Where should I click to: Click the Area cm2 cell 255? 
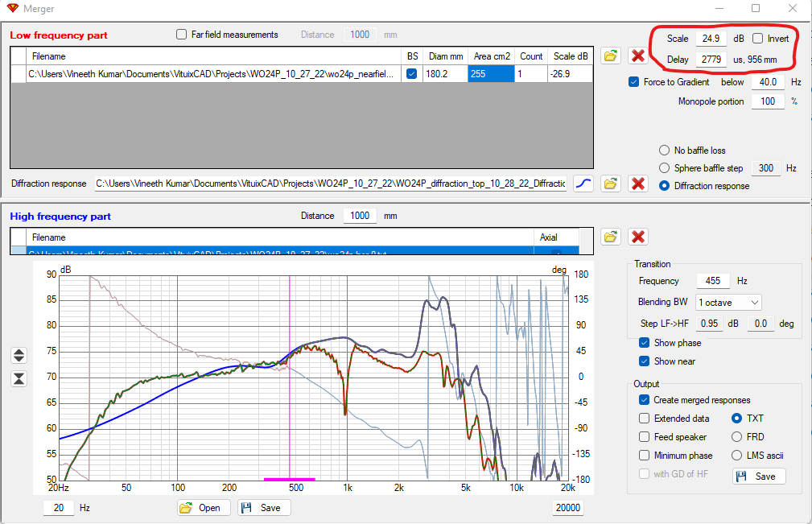pos(491,73)
